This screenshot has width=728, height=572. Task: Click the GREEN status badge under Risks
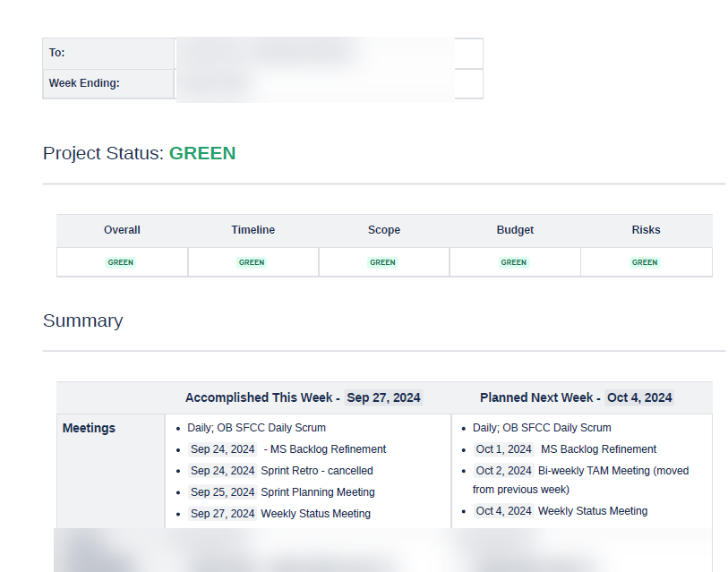tap(645, 262)
